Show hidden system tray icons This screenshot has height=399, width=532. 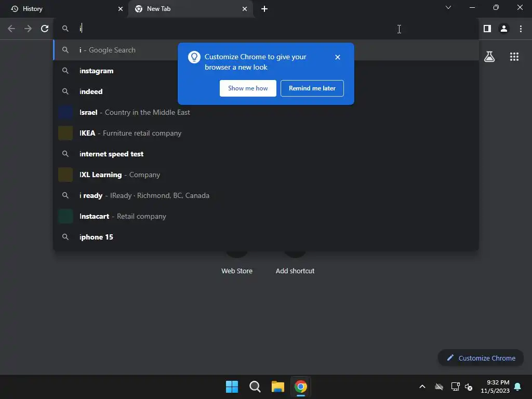pos(422,387)
